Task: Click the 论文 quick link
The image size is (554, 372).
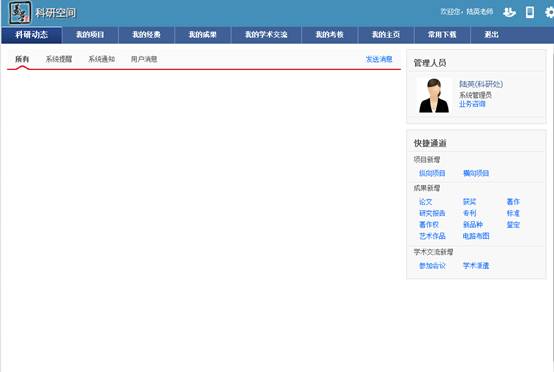Action: pyautogui.click(x=425, y=202)
